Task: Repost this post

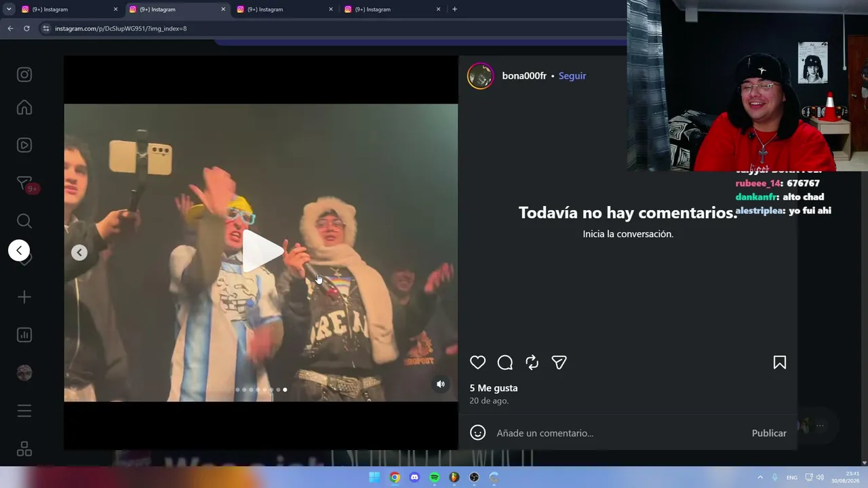Action: [x=532, y=363]
